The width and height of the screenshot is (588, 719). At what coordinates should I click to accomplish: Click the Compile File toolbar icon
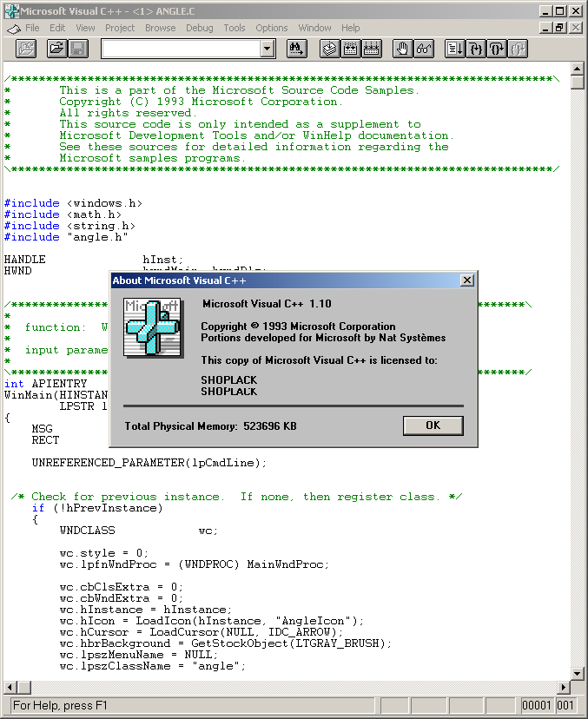(330, 49)
